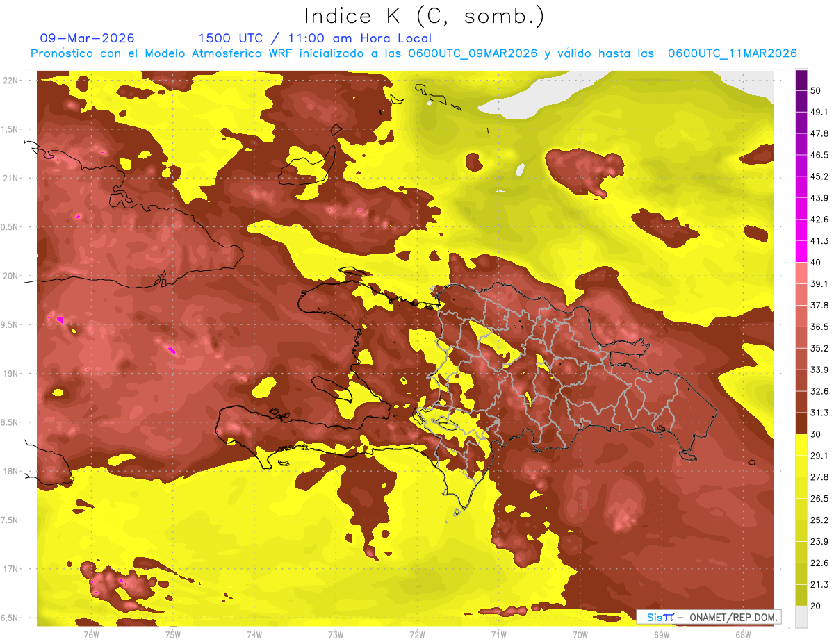Image resolution: width=834 pixels, height=644 pixels.
Task: Pick the bright yellow swatch between 29.1 and 30
Action: click(801, 445)
